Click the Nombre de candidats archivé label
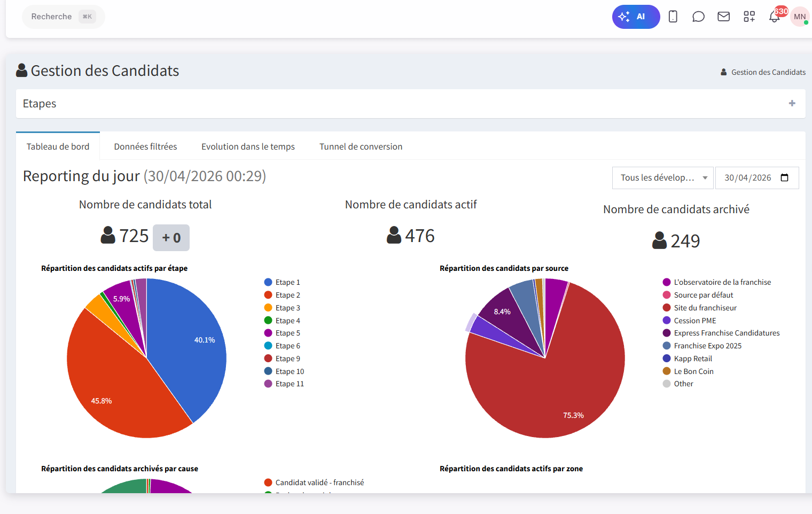812x514 pixels. 676,209
